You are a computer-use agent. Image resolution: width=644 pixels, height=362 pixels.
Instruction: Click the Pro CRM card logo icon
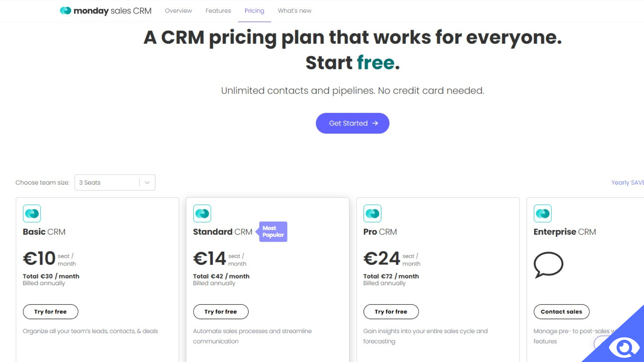tap(372, 213)
